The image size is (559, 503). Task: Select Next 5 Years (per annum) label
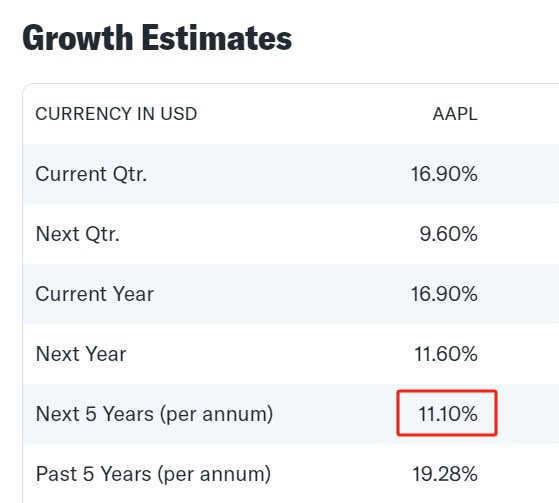(x=154, y=414)
